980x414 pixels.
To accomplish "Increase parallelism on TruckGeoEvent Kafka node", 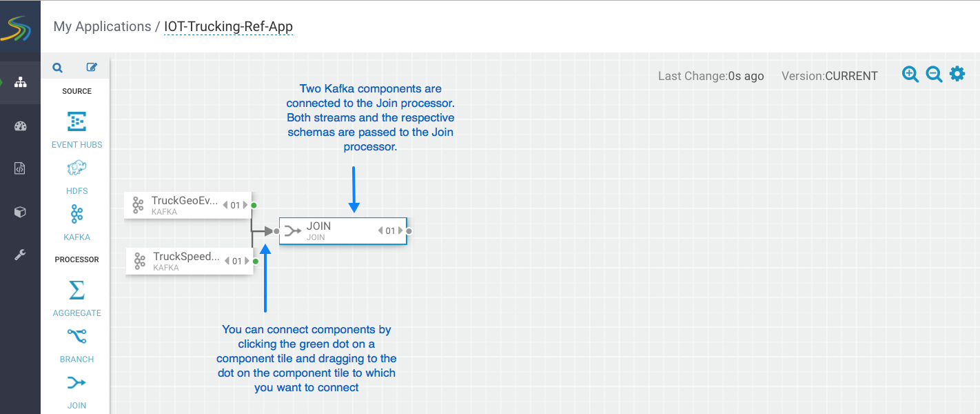I will [x=245, y=205].
